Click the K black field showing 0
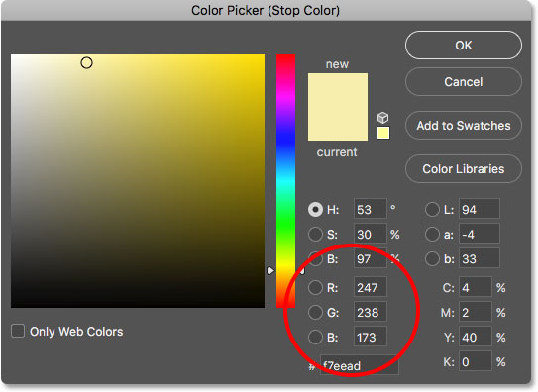 click(x=476, y=361)
